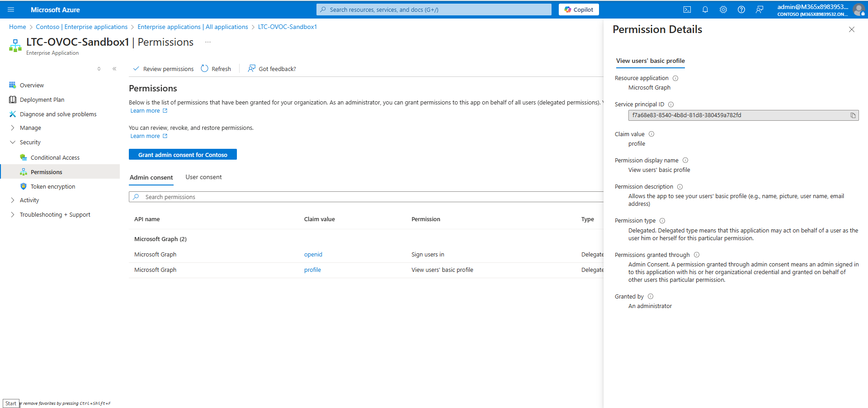
Task: Click the enterprise application icon beside title
Action: (15, 46)
